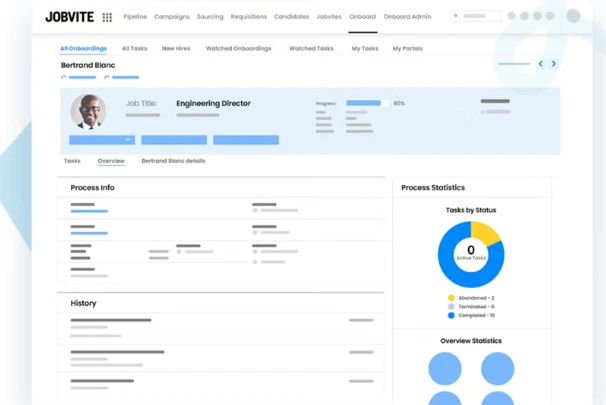Image resolution: width=606 pixels, height=405 pixels.
Task: Click the Tasks by Status donut chart
Action: [x=471, y=254]
